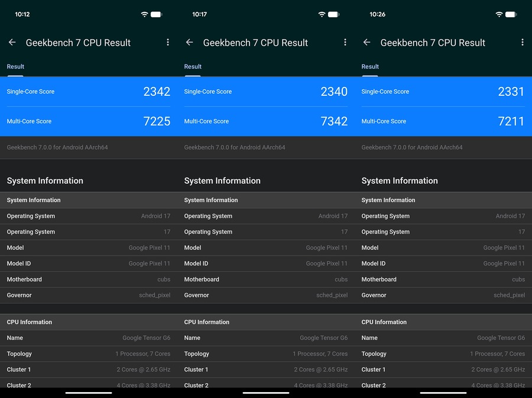532x398 pixels.
Task: Tap the 10:12 clock text
Action: [x=22, y=14]
